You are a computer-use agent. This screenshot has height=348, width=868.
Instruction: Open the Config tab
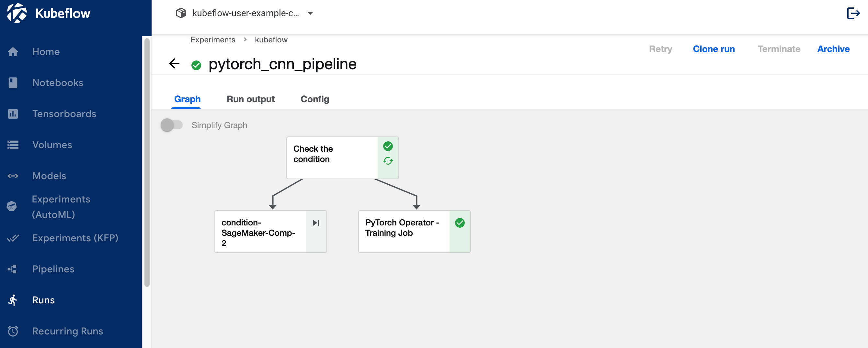314,99
